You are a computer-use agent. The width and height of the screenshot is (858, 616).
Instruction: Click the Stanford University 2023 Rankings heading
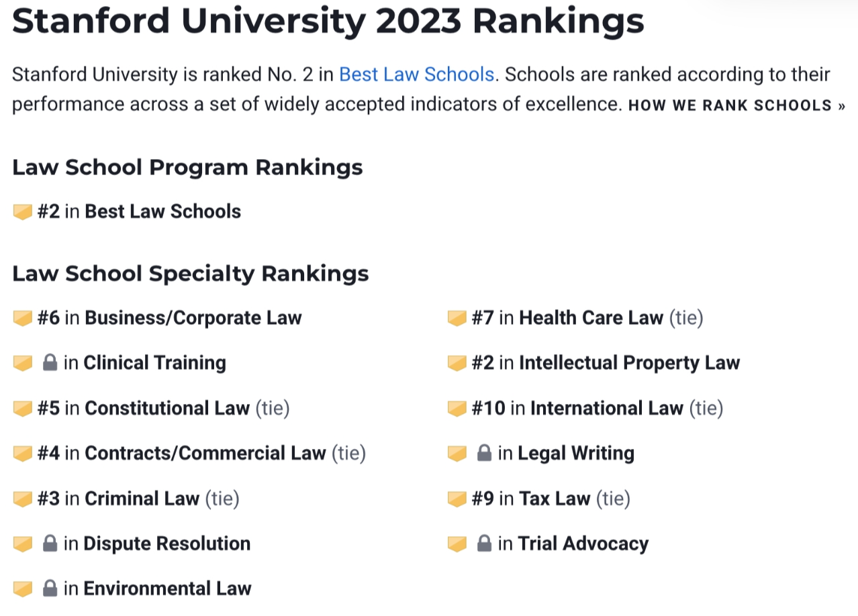point(328,21)
